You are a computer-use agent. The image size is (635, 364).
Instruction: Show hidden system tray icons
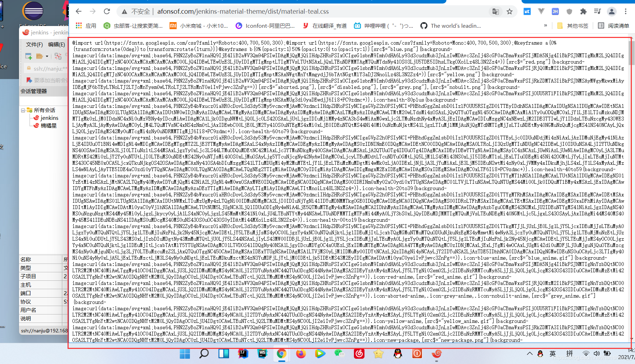coord(529,354)
